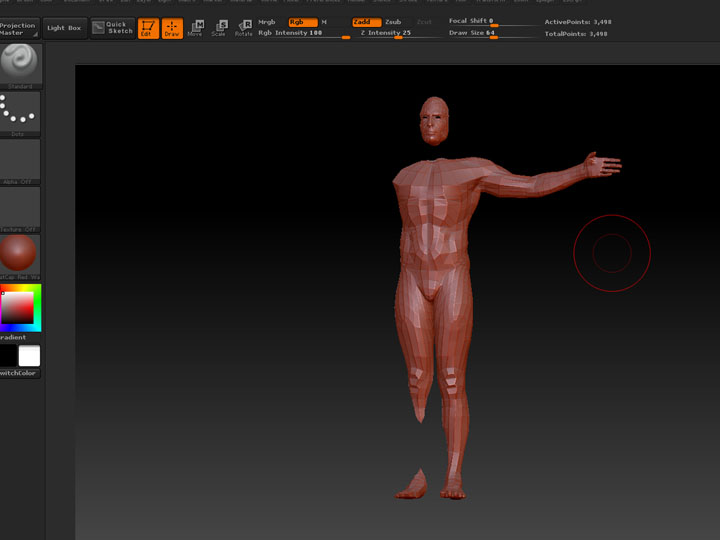Pick a hue in the color picker square

tap(20, 308)
